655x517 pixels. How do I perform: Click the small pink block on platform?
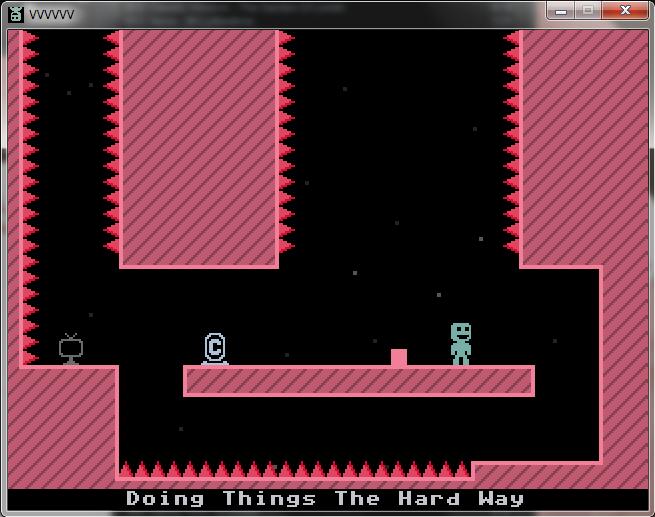tap(399, 357)
